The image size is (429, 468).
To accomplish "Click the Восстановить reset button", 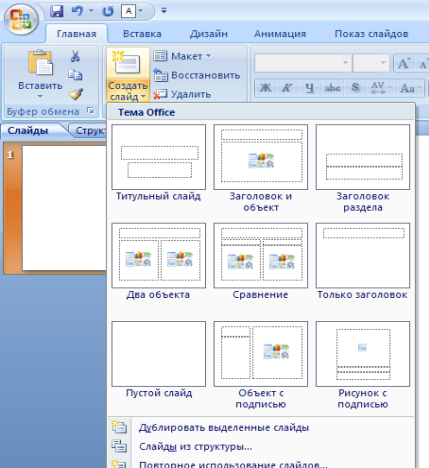I will [x=197, y=75].
